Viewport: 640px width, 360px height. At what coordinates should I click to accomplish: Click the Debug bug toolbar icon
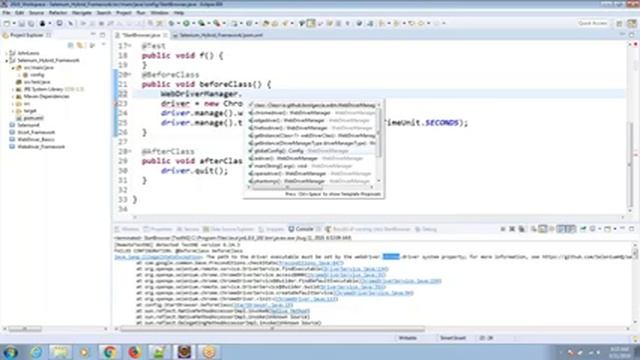tap(172, 23)
